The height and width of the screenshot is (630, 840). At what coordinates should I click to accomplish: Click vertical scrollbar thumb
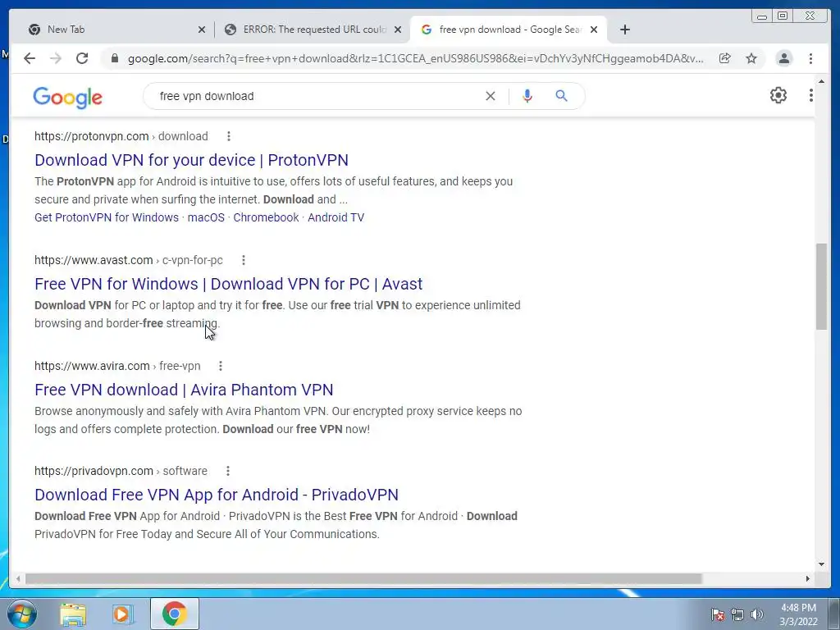pyautogui.click(x=821, y=286)
